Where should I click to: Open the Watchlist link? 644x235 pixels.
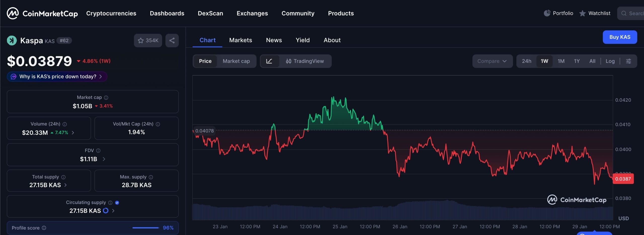pyautogui.click(x=599, y=13)
